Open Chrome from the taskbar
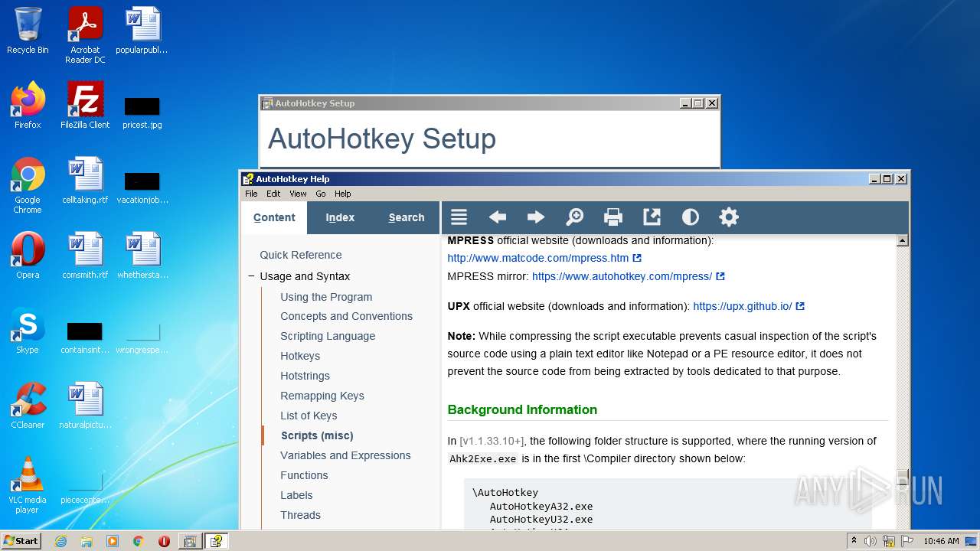 pos(139,541)
